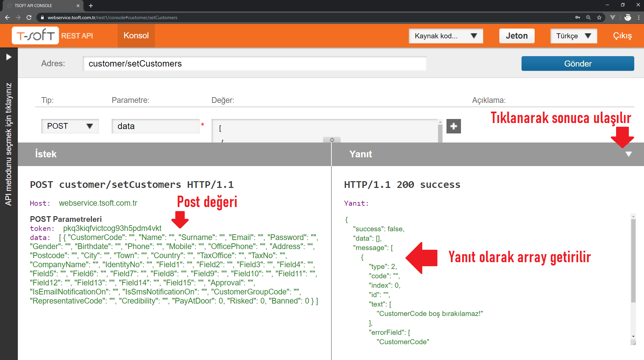The image size is (644, 360).
Task: Click the browser forward arrow
Action: (18, 17)
